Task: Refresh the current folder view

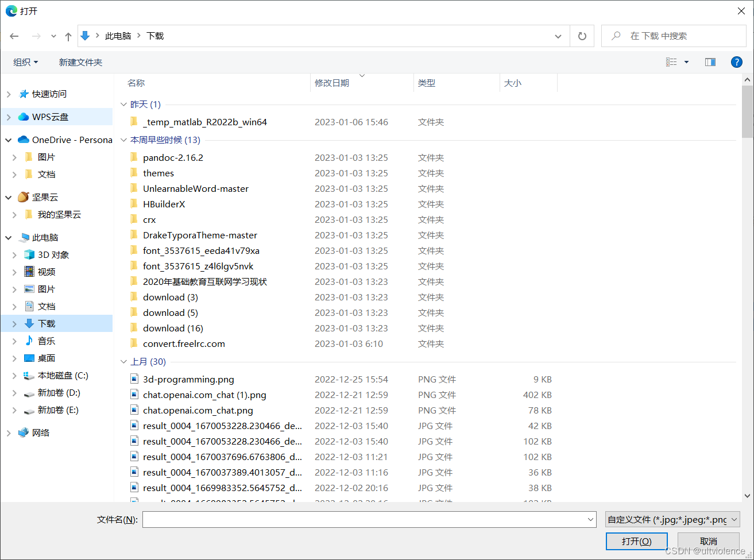Action: (x=582, y=36)
